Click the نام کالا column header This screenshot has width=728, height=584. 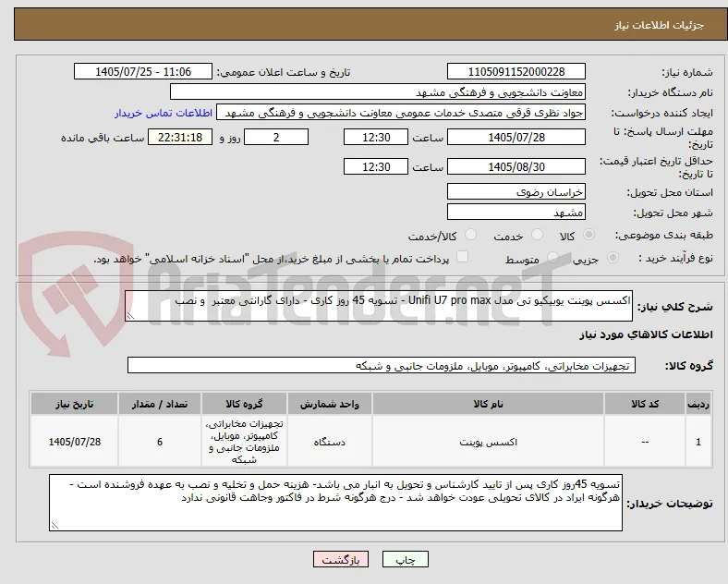(x=488, y=404)
